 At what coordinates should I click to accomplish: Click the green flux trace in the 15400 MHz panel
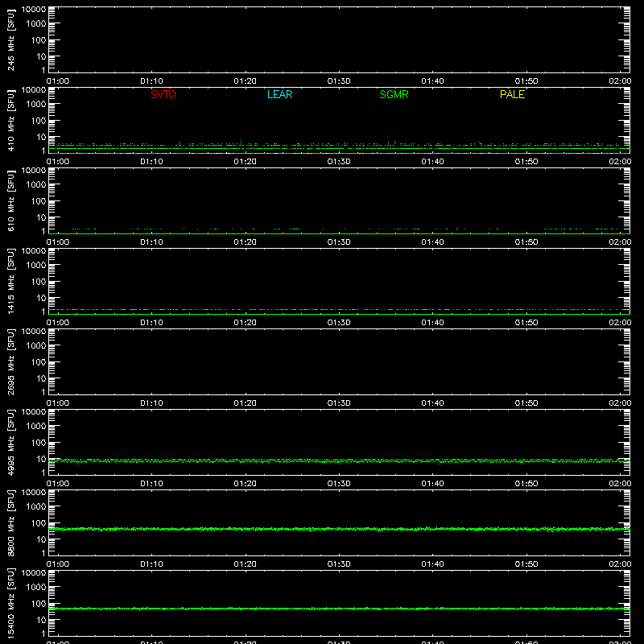[x=339, y=609]
